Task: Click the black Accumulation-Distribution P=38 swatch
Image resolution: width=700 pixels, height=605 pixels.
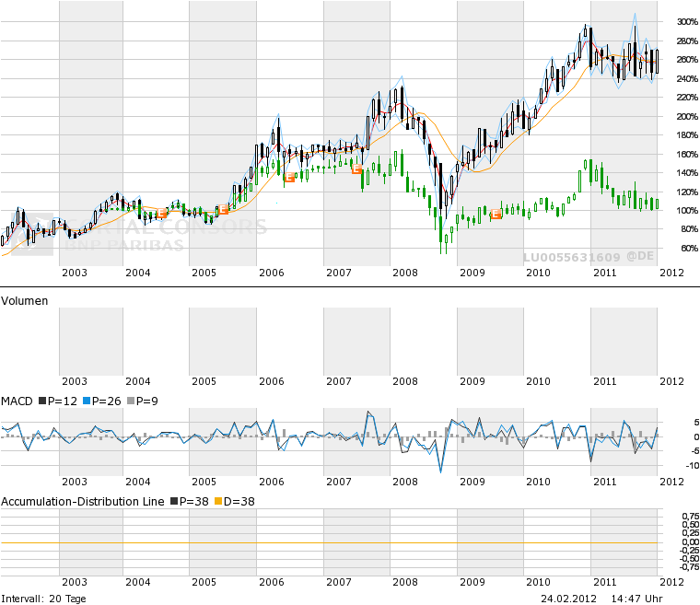Action: pos(171,502)
